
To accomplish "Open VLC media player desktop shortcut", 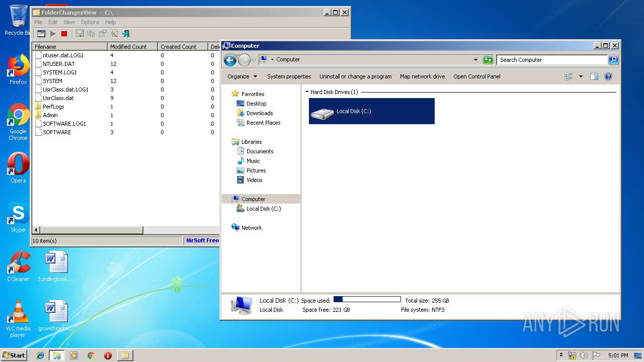I will 18,319.
